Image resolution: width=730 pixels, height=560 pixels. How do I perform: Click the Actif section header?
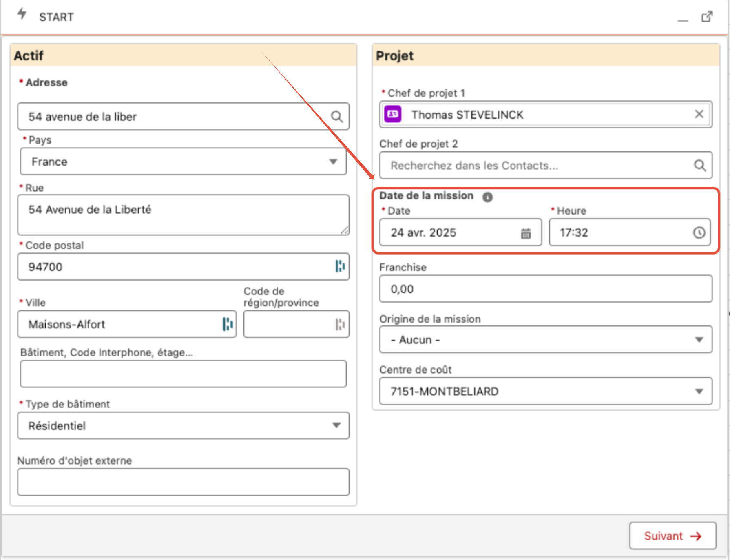(184, 55)
